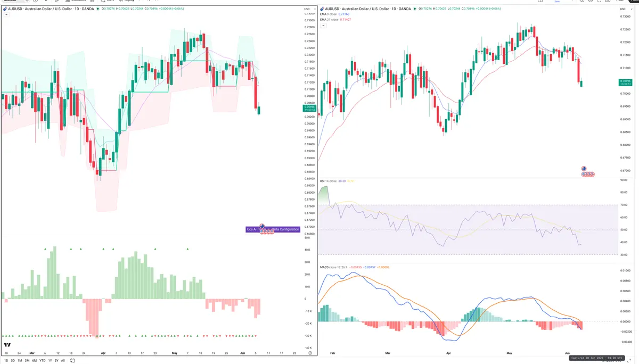Click the Apr label on left time axis
Screen dimensions: 639x364
coord(103,353)
